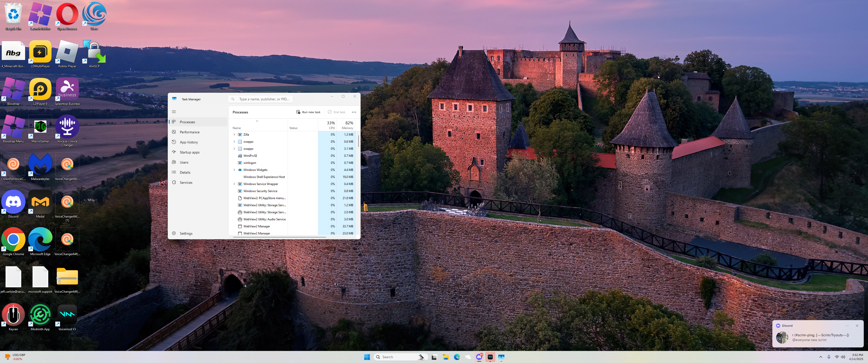The width and height of the screenshot is (868, 363).
Task: Switch to the Services tab
Action: pos(186,183)
